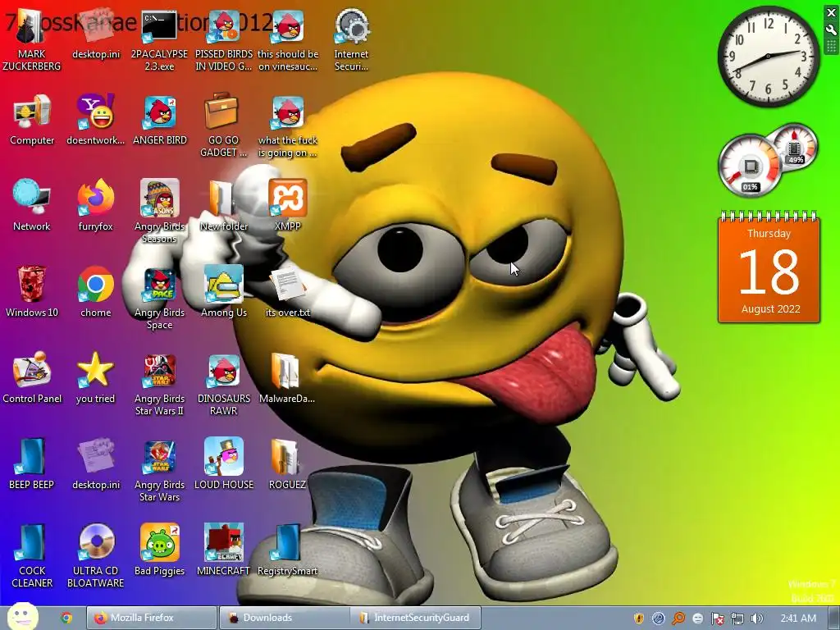This screenshot has width=840, height=630.
Task: Select desktop.ini icon in top row
Action: [x=95, y=34]
